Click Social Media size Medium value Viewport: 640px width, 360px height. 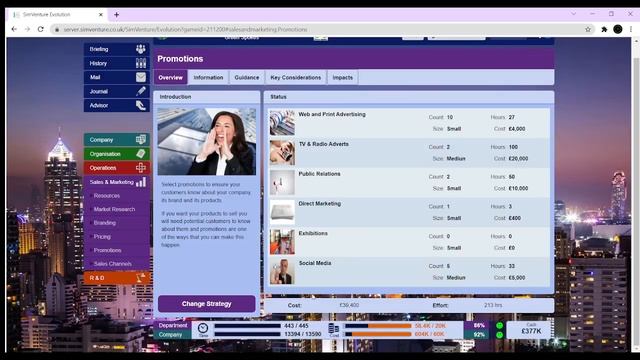click(x=456, y=278)
